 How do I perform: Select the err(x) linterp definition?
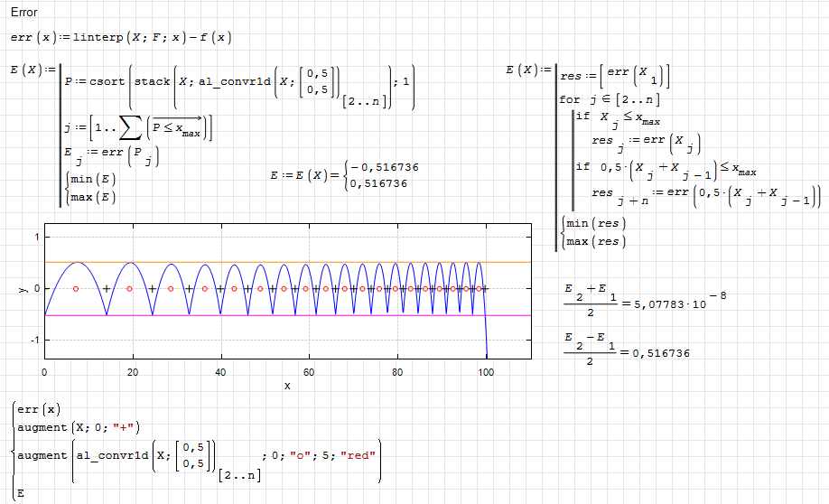coord(120,37)
